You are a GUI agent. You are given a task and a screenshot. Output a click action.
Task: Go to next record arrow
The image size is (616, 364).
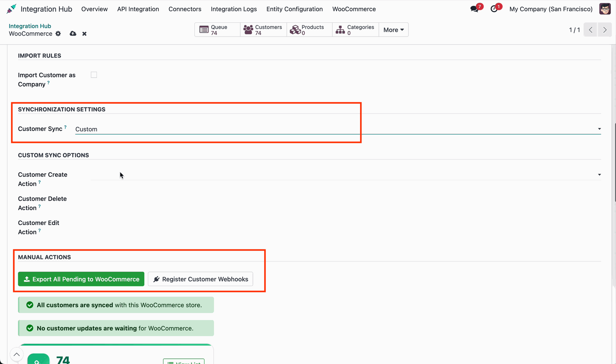tap(605, 30)
